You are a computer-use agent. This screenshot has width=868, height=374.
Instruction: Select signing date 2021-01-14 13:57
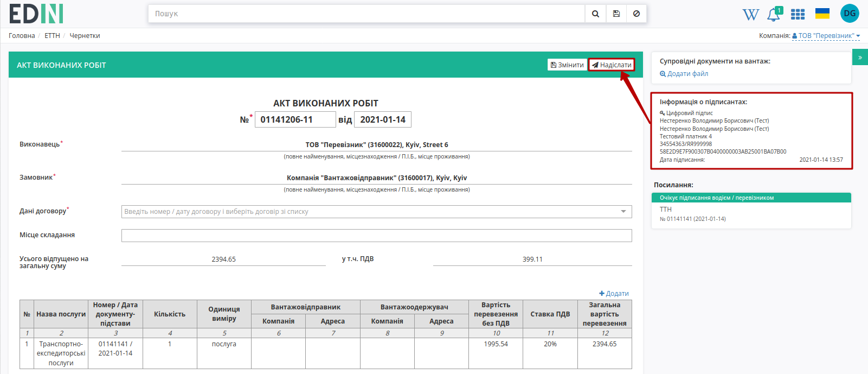pyautogui.click(x=821, y=160)
